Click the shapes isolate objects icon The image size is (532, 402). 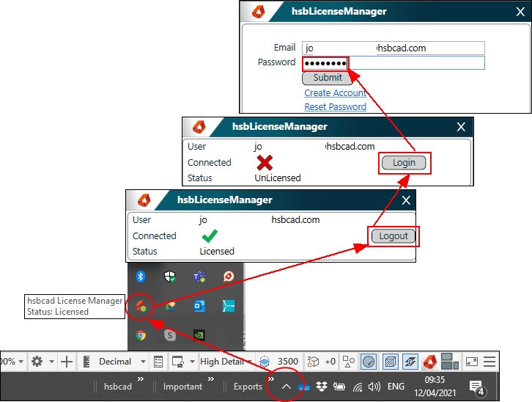(349, 362)
